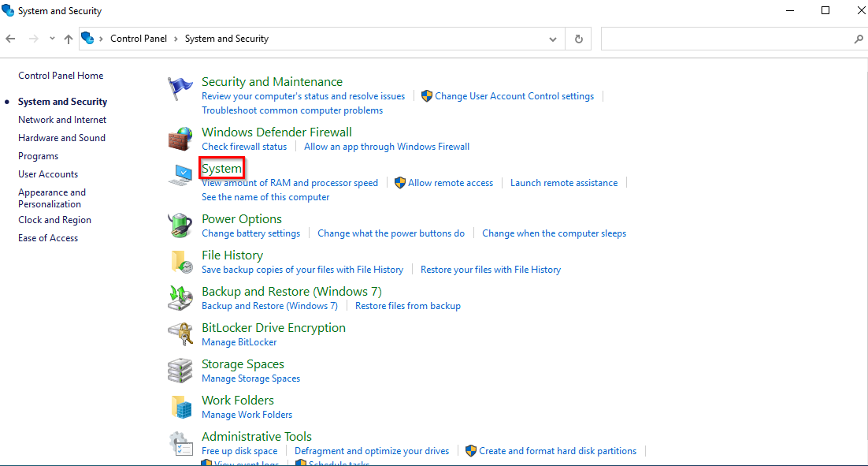Click Troubleshoot common computer problems
This screenshot has height=466, width=868.
click(292, 110)
